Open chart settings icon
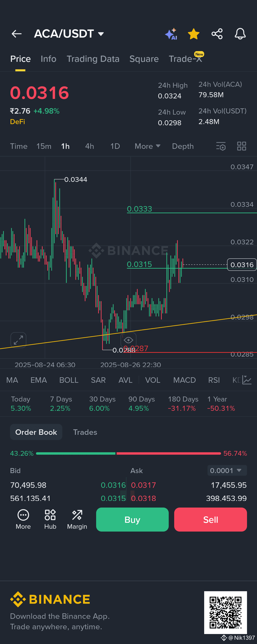The height and width of the screenshot is (644, 257). (221, 146)
